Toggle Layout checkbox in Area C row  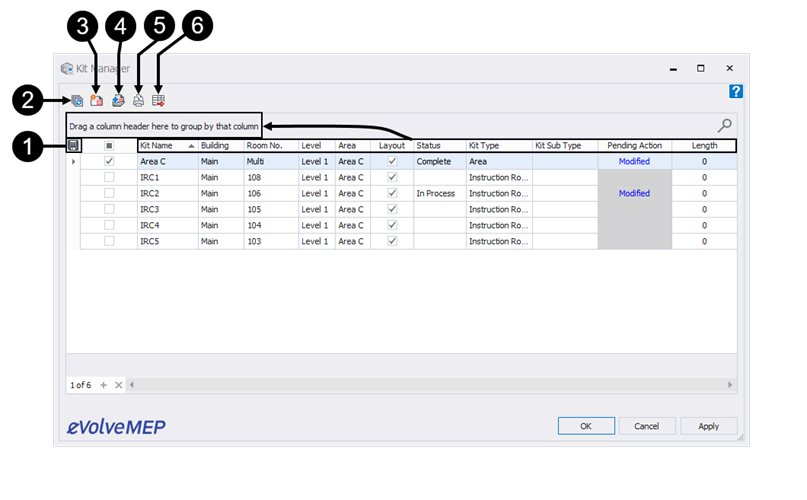[392, 161]
